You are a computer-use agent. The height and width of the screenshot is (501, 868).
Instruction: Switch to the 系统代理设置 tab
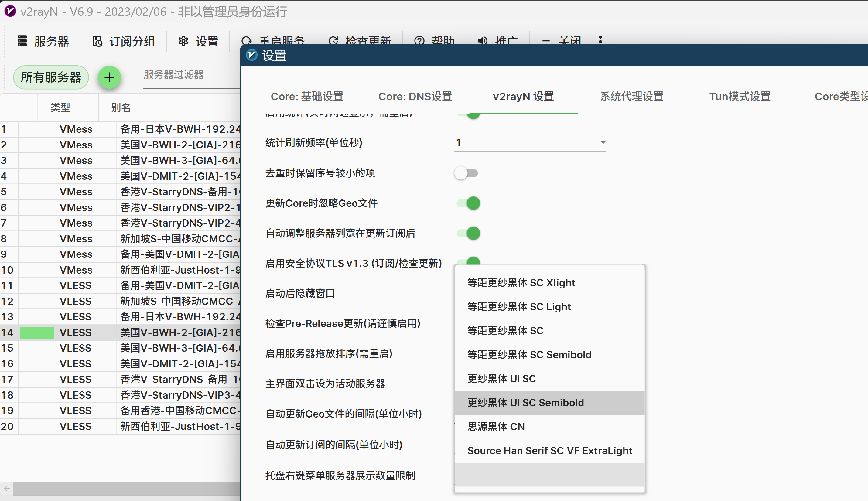(632, 97)
